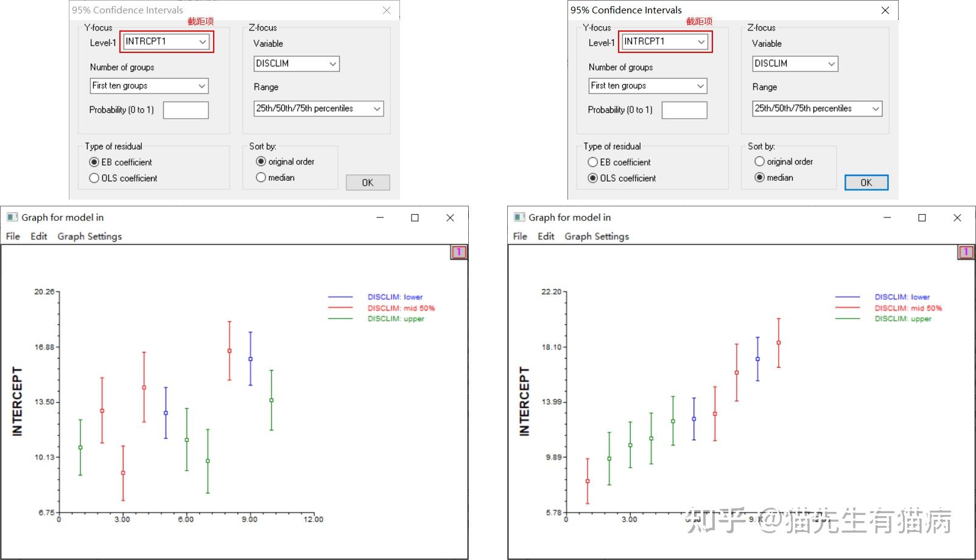Open the File menu on right graph window
Viewport: 976px width, 560px height.
pyautogui.click(x=519, y=236)
